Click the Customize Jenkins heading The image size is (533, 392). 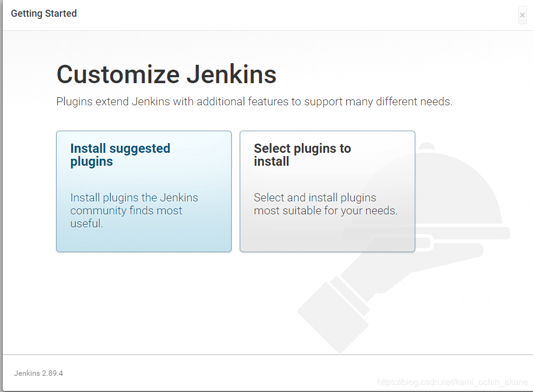166,75
